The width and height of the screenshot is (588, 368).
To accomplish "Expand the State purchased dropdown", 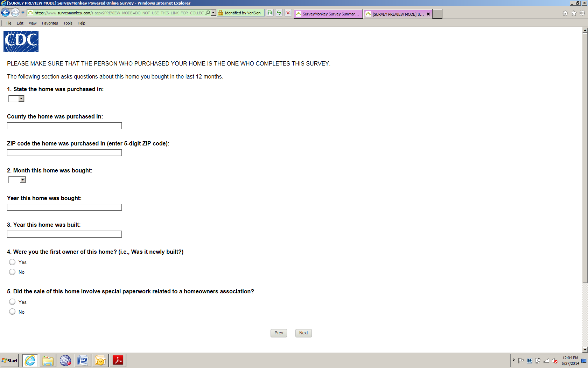I will tap(16, 98).
